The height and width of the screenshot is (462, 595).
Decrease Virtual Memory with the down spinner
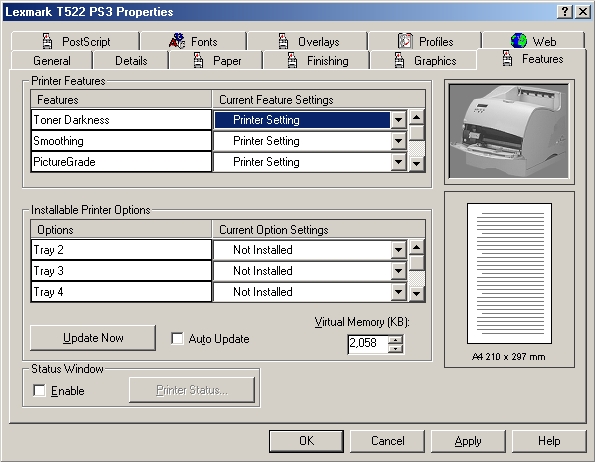(x=395, y=349)
